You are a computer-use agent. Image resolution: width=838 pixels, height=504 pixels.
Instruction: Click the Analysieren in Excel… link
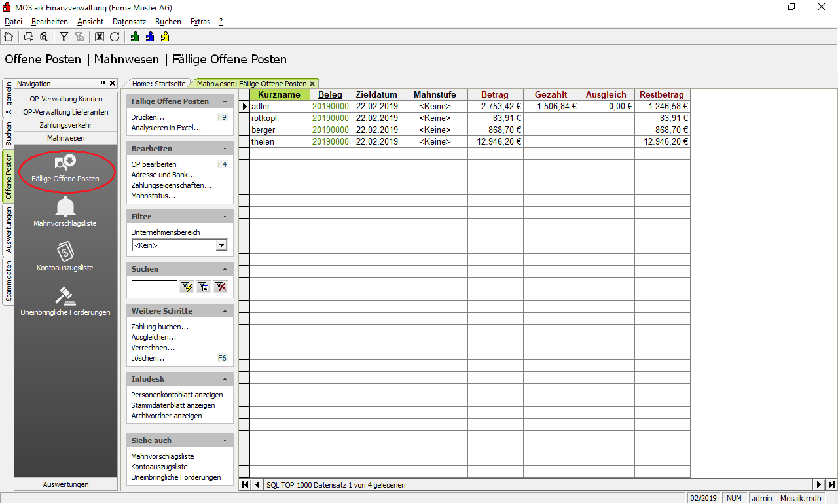tap(166, 128)
